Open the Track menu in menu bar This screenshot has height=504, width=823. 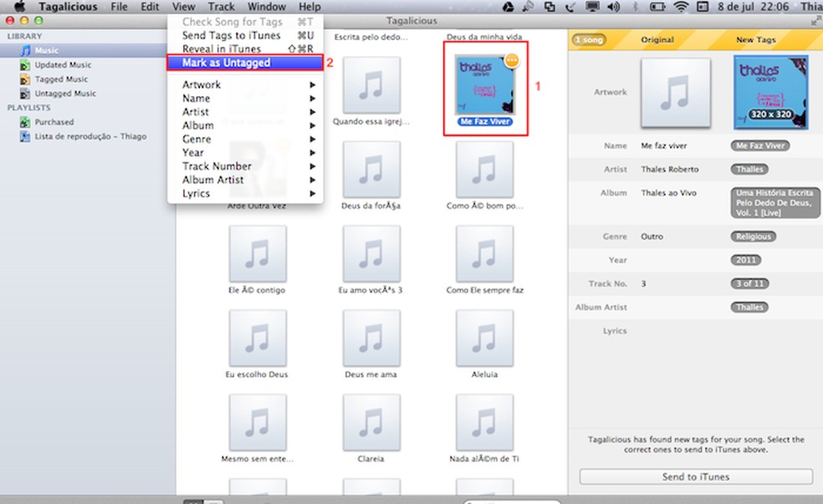pyautogui.click(x=221, y=7)
